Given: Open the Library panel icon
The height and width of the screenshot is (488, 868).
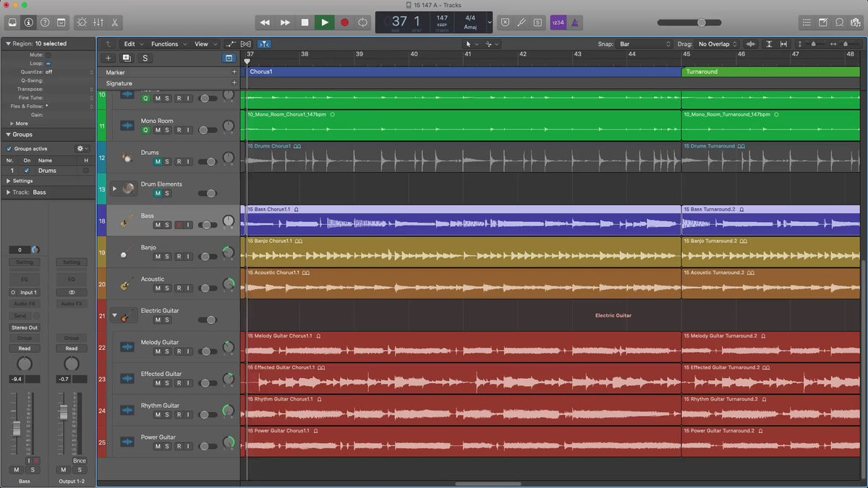Looking at the screenshot, I should tap(12, 22).
